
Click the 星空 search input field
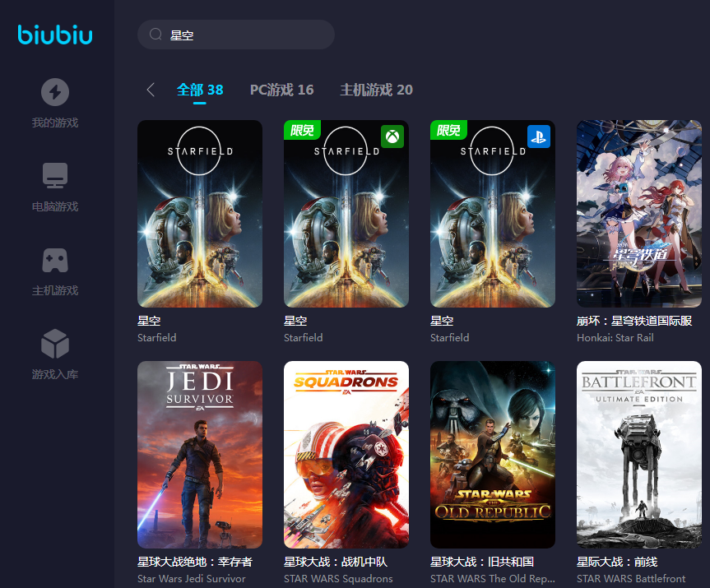pyautogui.click(x=247, y=35)
